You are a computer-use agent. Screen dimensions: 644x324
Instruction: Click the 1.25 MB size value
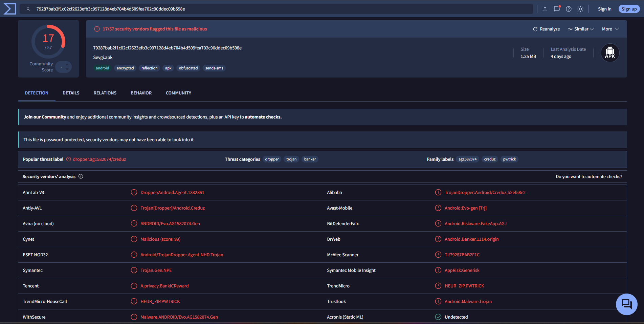point(528,57)
